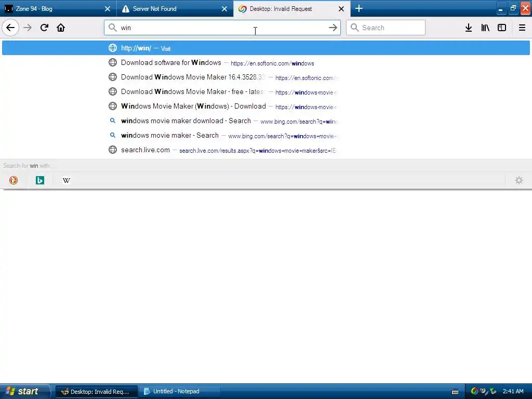
Task: Search with Bing one-off icon
Action: (x=40, y=180)
